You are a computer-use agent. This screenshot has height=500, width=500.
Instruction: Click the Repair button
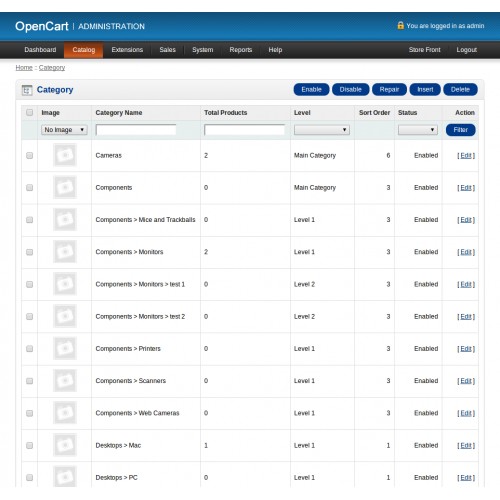point(389,89)
